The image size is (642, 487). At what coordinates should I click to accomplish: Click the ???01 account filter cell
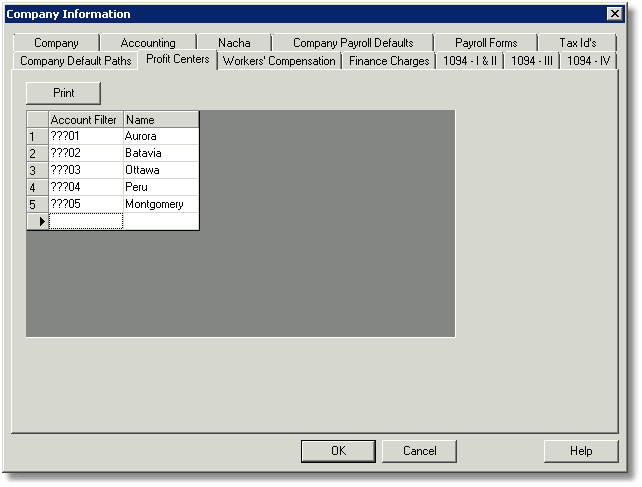click(x=86, y=136)
